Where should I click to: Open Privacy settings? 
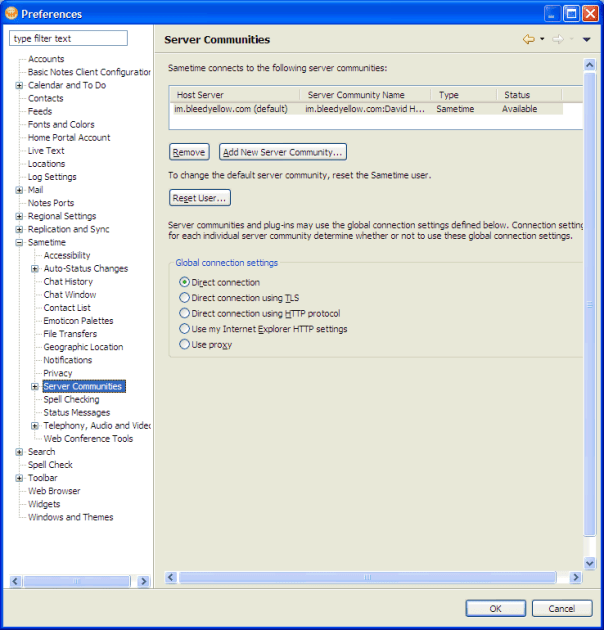[57, 373]
